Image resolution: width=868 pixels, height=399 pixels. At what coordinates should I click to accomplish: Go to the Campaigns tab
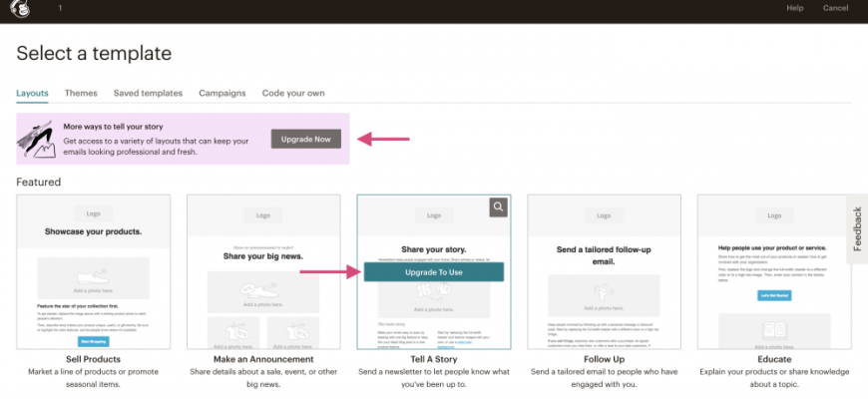point(221,93)
